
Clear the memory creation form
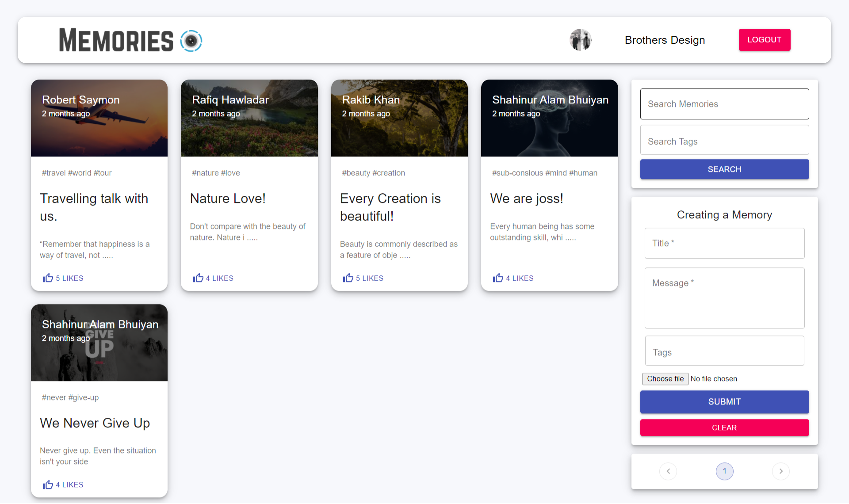coord(724,428)
